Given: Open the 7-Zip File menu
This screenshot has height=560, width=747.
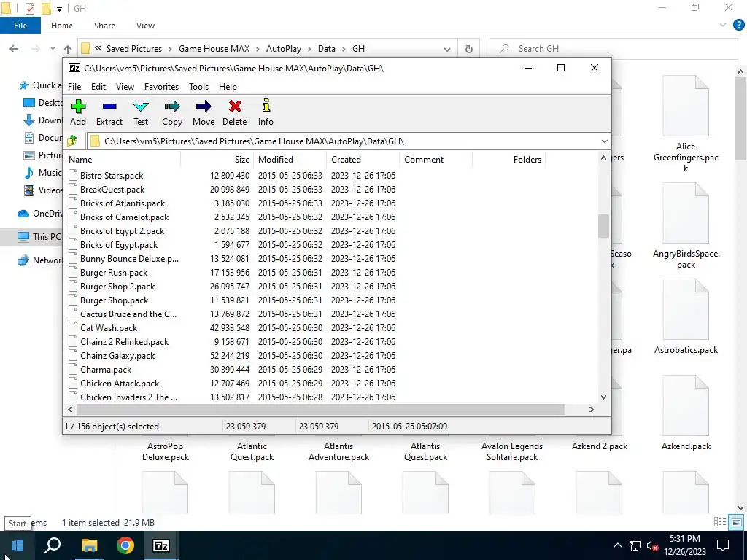Looking at the screenshot, I should [74, 87].
